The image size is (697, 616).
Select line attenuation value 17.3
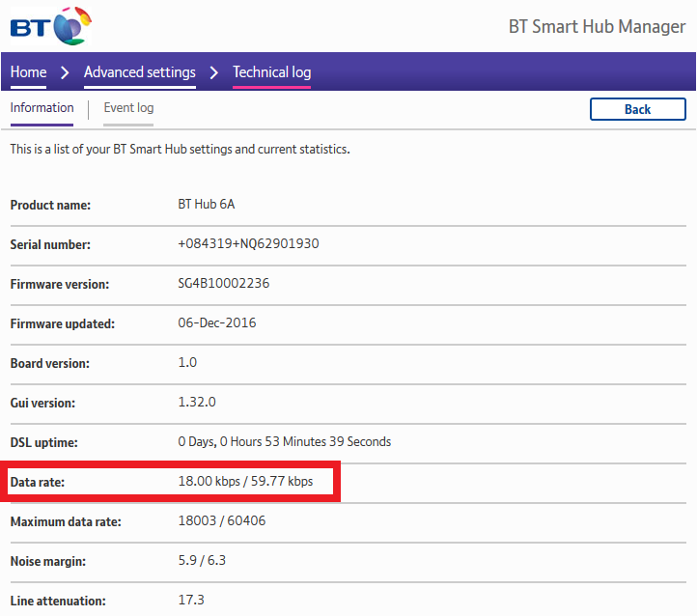pyautogui.click(x=191, y=600)
